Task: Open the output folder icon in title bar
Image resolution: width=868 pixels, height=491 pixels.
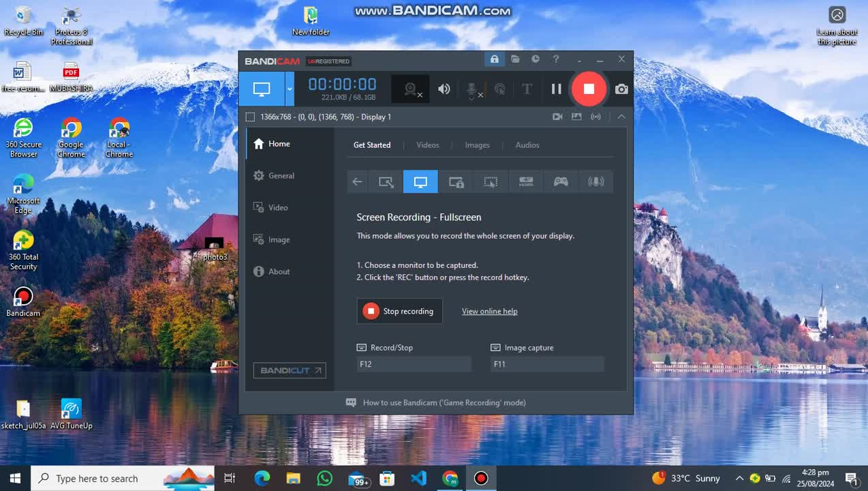Action: click(515, 59)
